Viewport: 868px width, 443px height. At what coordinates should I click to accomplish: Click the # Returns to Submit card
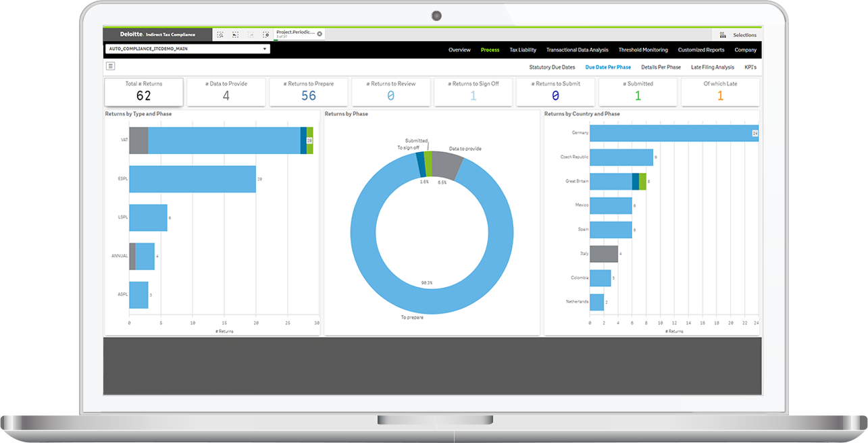click(x=556, y=92)
